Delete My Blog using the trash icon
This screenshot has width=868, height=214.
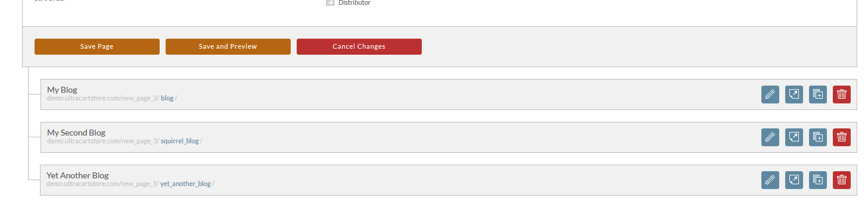point(842,95)
